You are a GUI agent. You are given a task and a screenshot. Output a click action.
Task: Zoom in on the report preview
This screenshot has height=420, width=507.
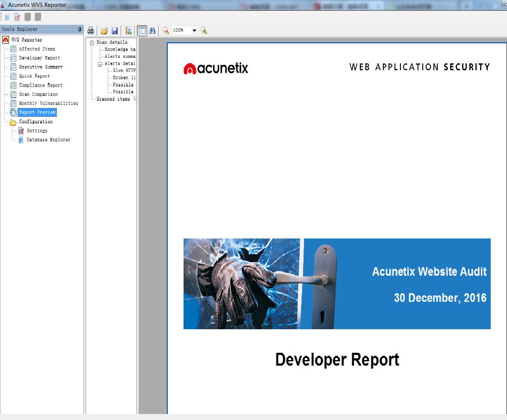204,31
